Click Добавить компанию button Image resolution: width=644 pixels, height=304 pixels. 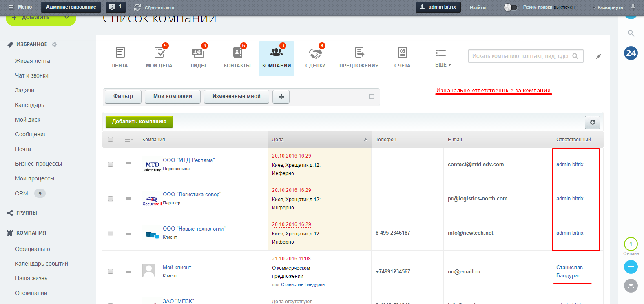click(x=139, y=122)
